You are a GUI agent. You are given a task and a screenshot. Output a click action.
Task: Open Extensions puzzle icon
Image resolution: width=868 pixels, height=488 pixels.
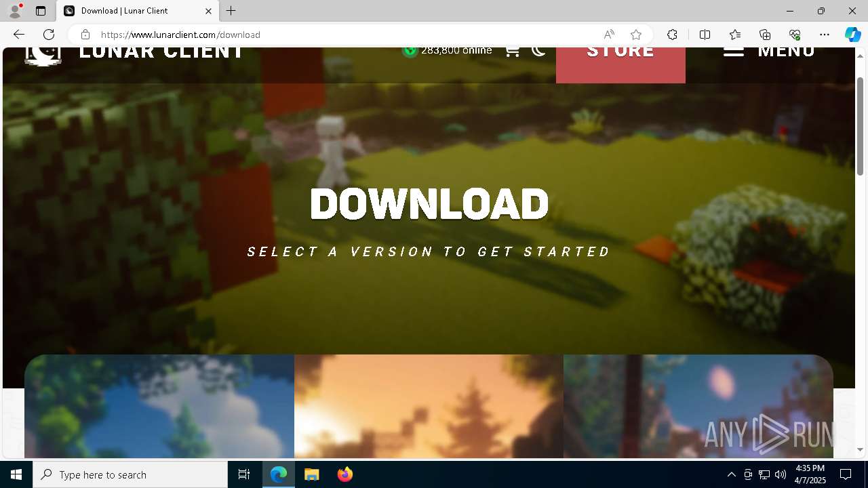tap(672, 35)
